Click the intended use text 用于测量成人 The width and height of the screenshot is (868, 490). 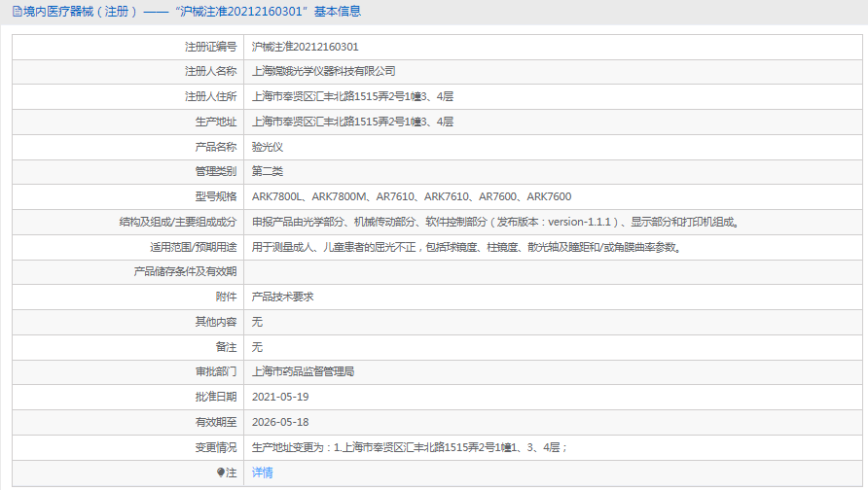point(467,247)
